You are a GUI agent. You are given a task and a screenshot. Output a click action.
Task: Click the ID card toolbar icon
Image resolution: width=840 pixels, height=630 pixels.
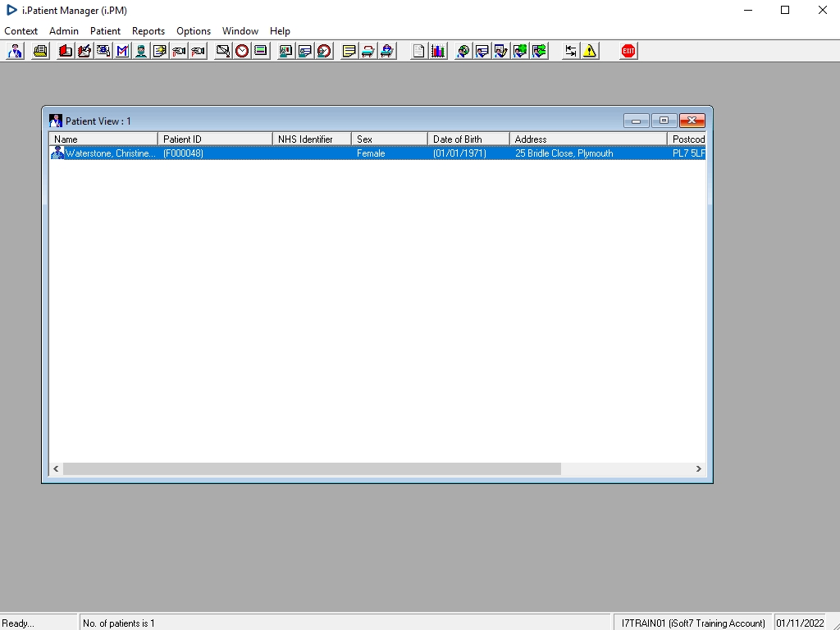[103, 51]
